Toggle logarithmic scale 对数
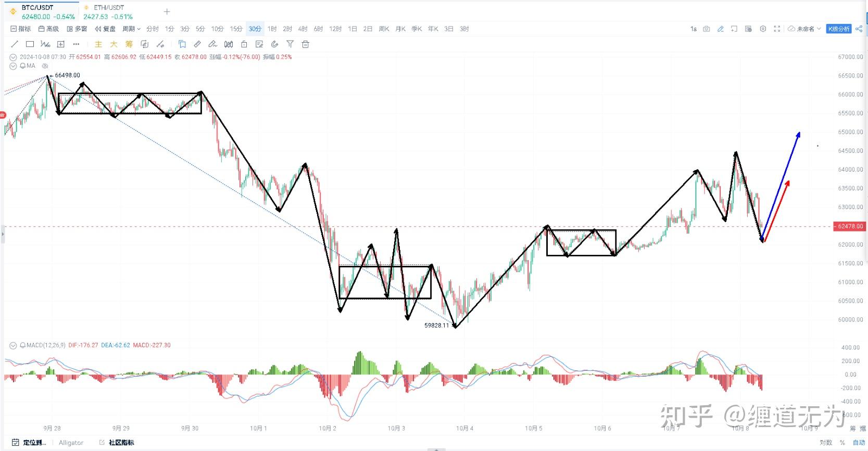Screen dimensions: 868x451 coord(826,443)
